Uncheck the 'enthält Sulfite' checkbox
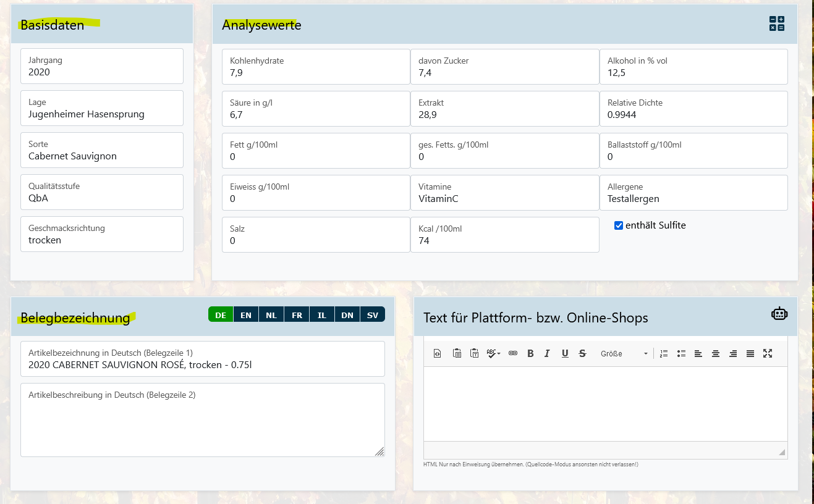This screenshot has height=504, width=814. pyautogui.click(x=619, y=225)
